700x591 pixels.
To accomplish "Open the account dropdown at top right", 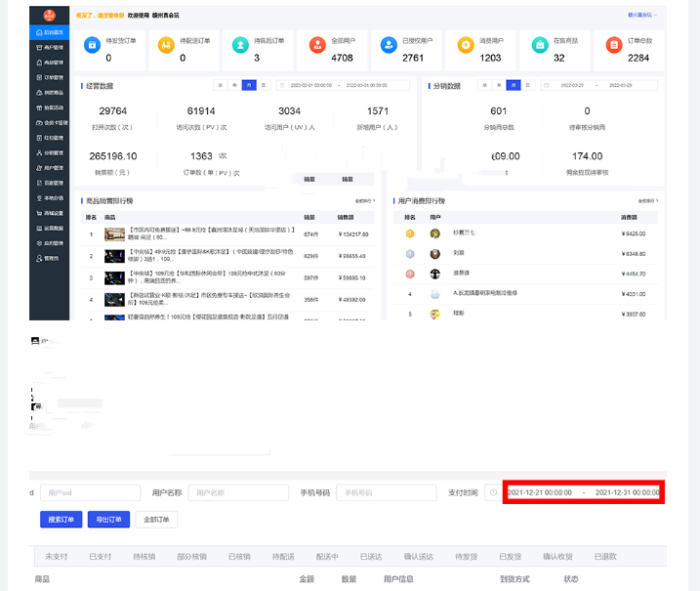I will [x=642, y=16].
